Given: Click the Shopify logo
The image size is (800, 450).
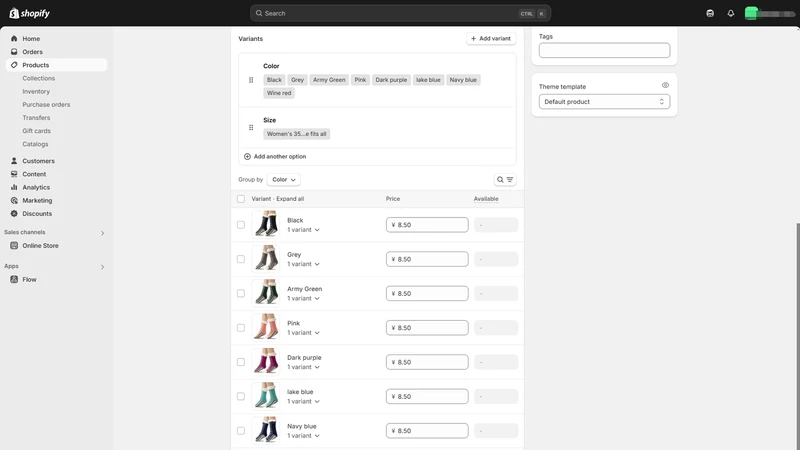Looking at the screenshot, I should pos(29,13).
